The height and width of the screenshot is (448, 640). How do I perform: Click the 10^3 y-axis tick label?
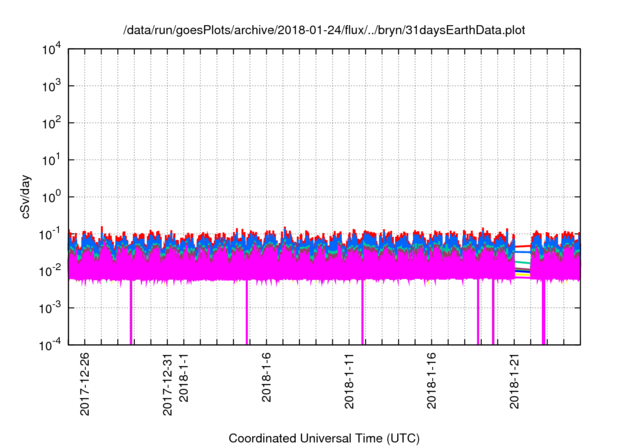point(51,86)
